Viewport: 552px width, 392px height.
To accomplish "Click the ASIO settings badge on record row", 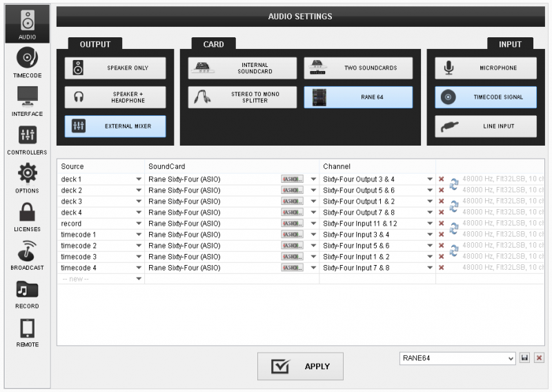I will [292, 224].
